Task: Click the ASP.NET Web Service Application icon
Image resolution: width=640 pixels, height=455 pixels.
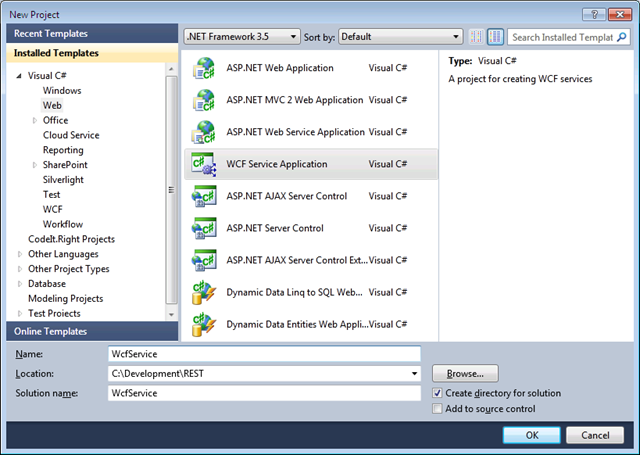Action: pos(204,132)
